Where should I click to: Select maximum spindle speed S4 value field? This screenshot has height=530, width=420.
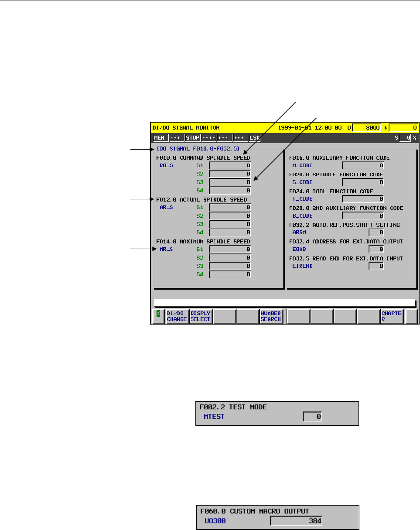tap(230, 274)
